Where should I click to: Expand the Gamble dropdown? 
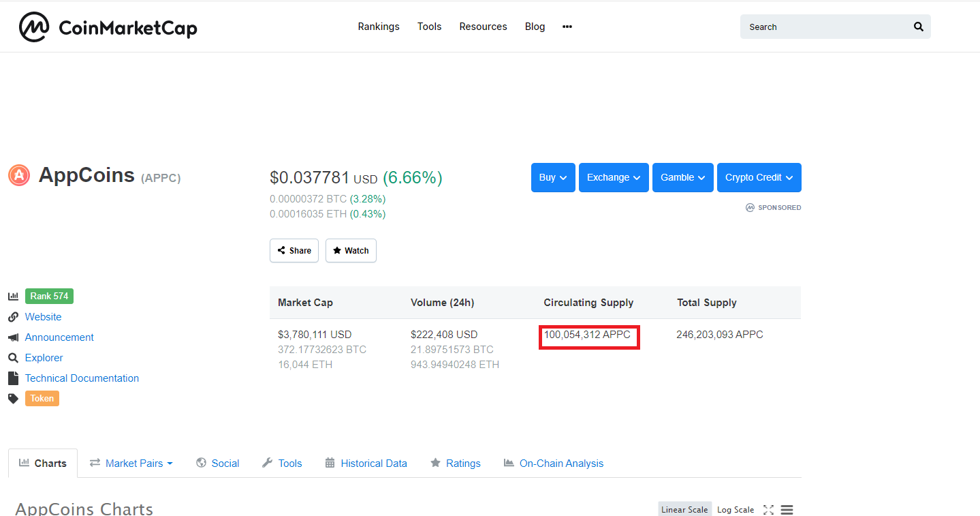[683, 177]
